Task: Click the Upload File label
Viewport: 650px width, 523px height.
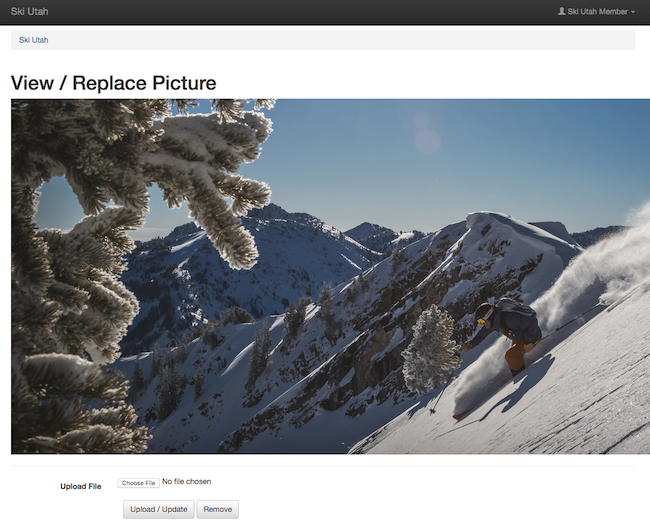Action: [80, 486]
